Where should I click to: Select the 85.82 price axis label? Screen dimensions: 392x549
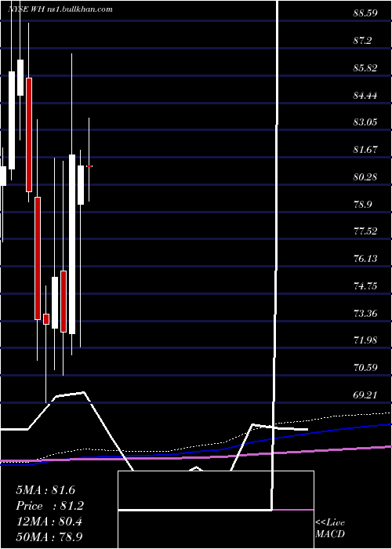click(x=365, y=68)
